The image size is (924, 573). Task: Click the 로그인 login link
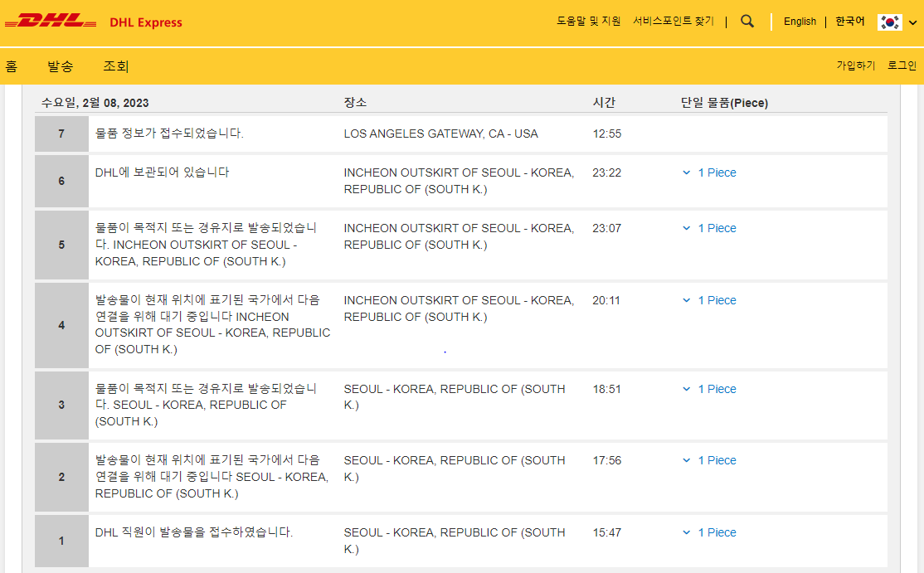902,66
